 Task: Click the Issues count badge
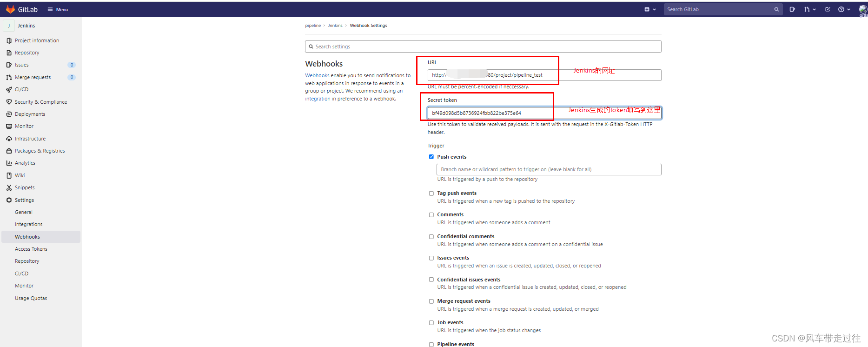[72, 65]
